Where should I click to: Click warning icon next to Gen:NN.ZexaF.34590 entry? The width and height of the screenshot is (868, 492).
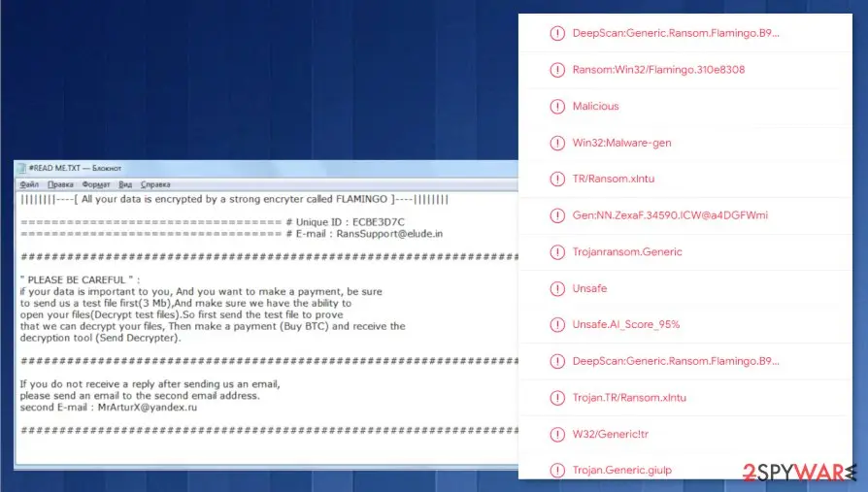click(x=557, y=215)
